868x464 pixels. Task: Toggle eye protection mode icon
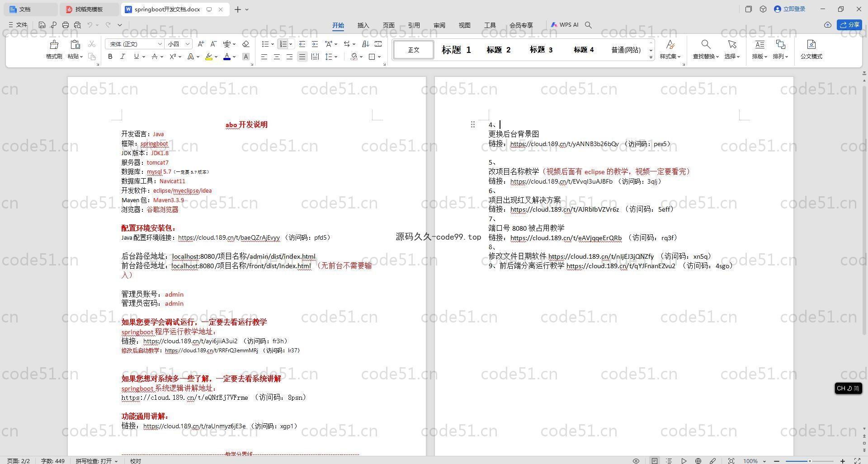tap(636, 461)
